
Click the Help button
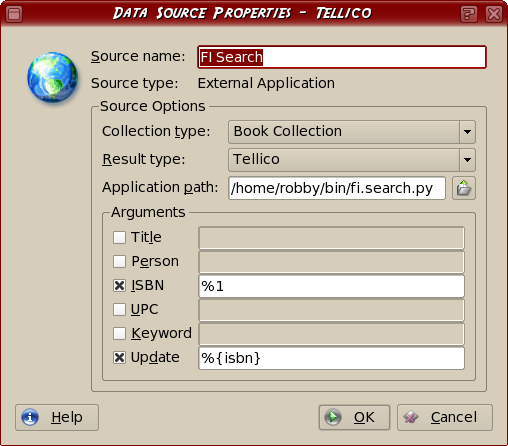[x=57, y=417]
